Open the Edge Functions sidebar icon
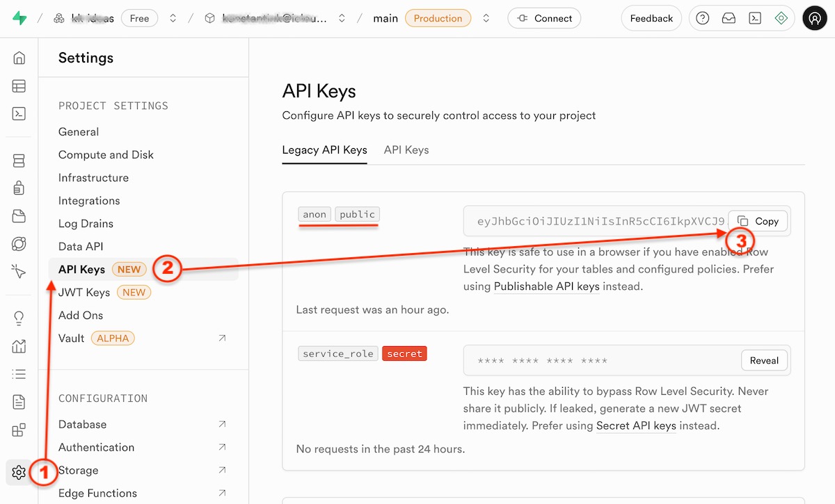This screenshot has width=835, height=504. click(18, 270)
